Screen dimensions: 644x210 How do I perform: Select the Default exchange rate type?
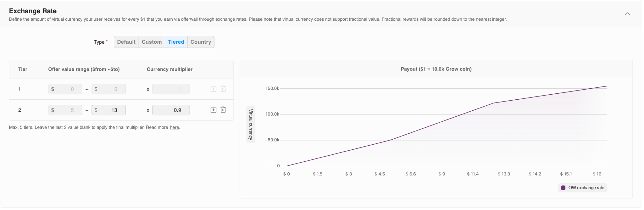click(x=126, y=42)
